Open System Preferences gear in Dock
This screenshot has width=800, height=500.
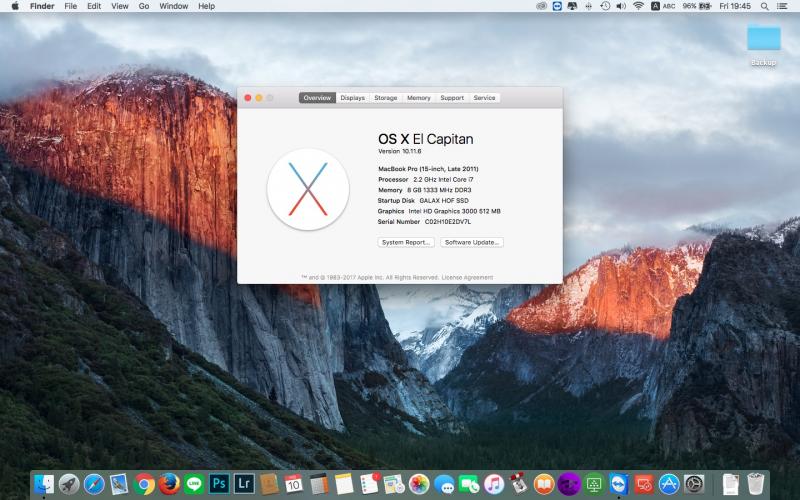pyautogui.click(x=694, y=484)
